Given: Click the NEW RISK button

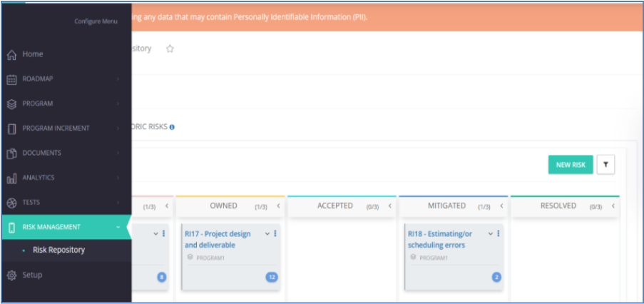Looking at the screenshot, I should (x=571, y=164).
